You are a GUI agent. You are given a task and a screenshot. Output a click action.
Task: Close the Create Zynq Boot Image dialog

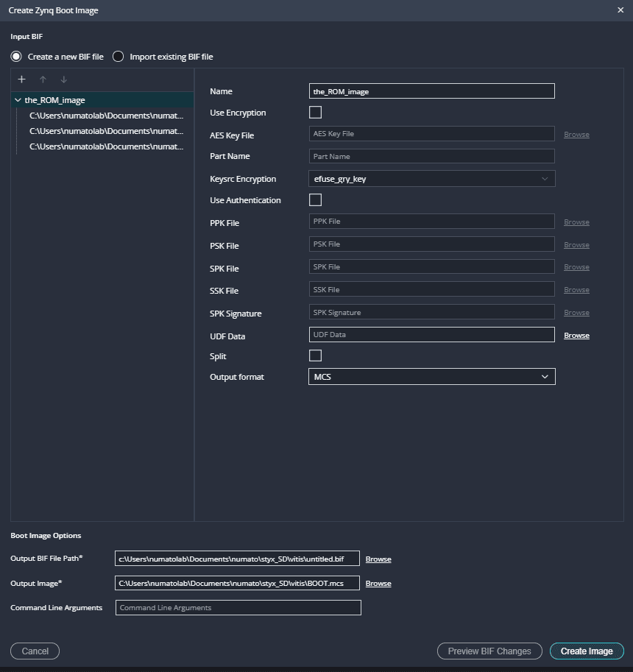(x=620, y=10)
